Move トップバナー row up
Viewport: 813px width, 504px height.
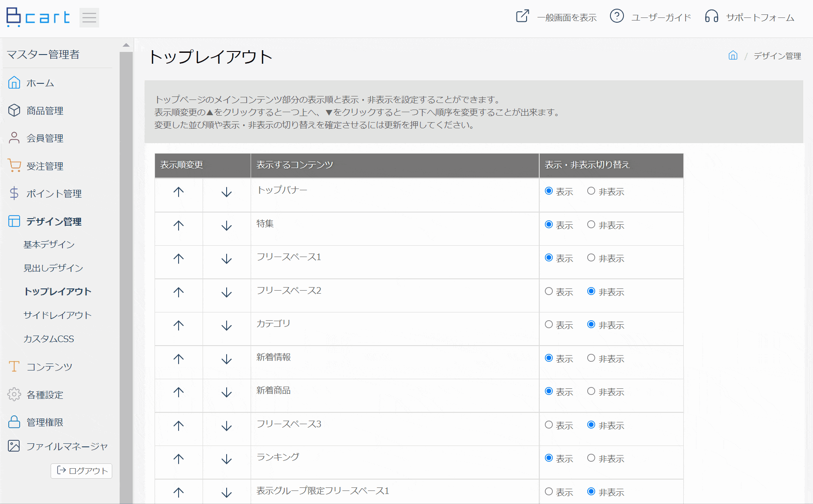coord(179,192)
